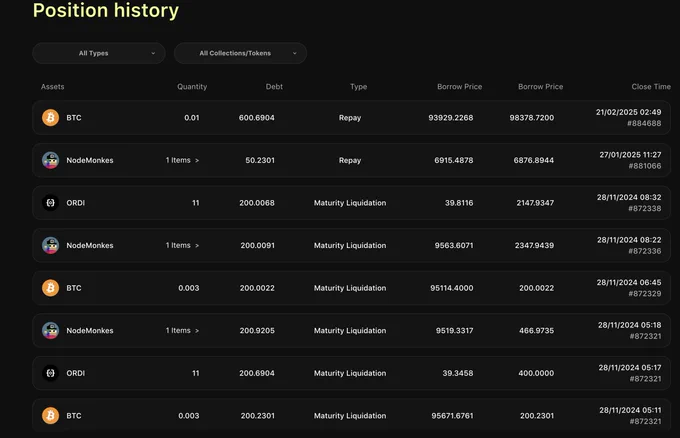Click the BTC icon in the 200.2301 row
Image resolution: width=680 pixels, height=438 pixels.
[x=50, y=415]
